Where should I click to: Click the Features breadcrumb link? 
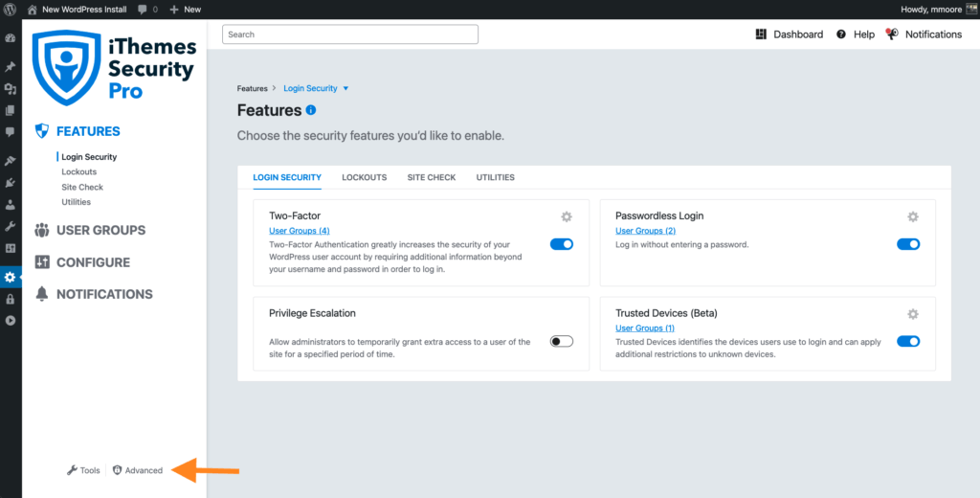[252, 89]
